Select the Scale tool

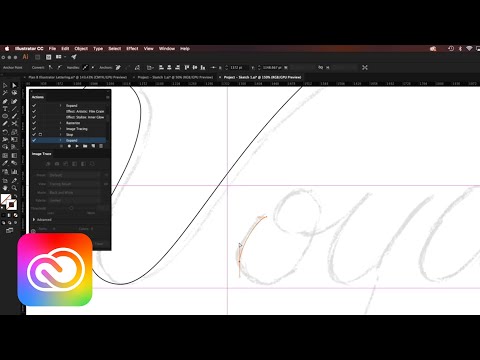click(14, 132)
